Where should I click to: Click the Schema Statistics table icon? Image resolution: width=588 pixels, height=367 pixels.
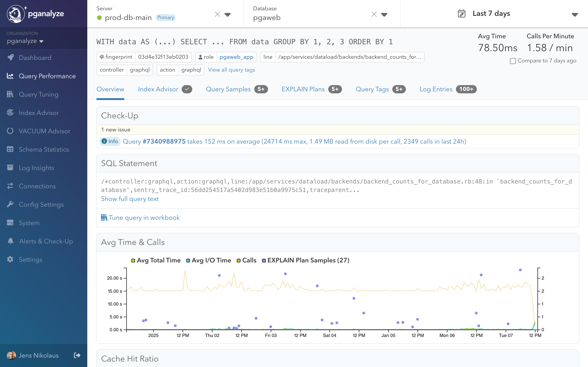(x=10, y=149)
